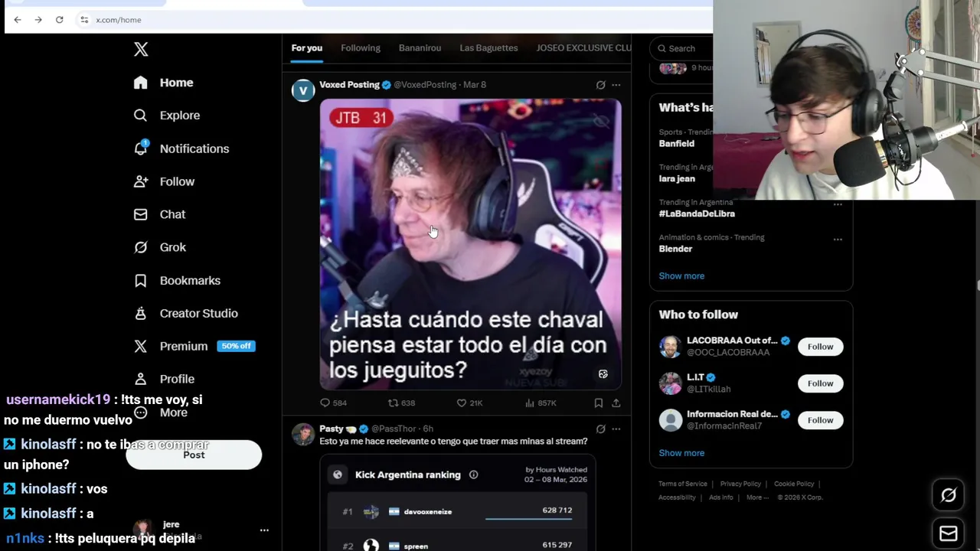Open the Terms of Service link
This screenshot has height=551, width=980.
coord(682,484)
